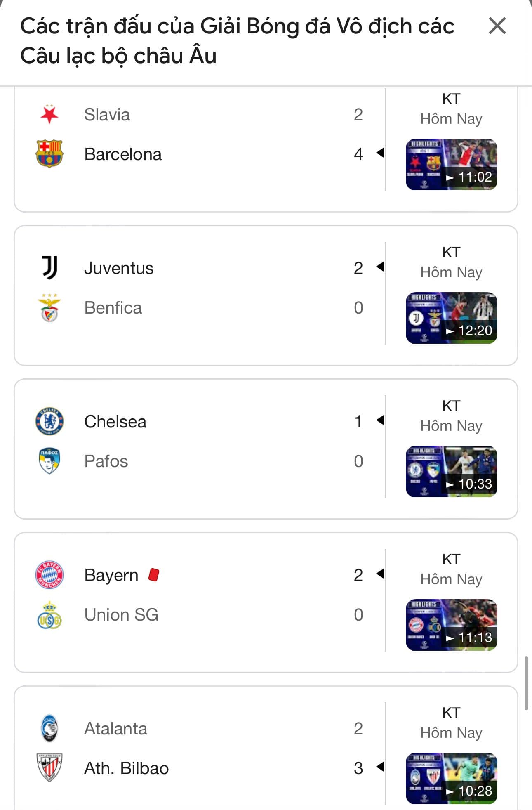The image size is (532, 810).
Task: Tap the Bayern Munich logo
Action: coord(49,575)
